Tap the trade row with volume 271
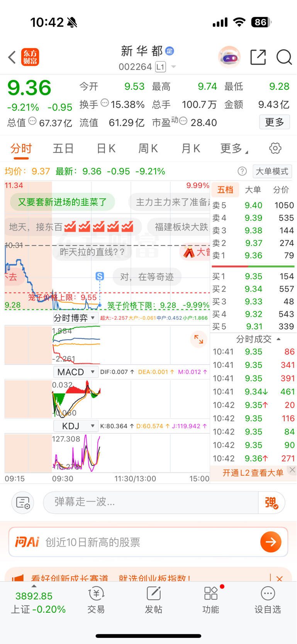297x644 pixels. tap(253, 458)
